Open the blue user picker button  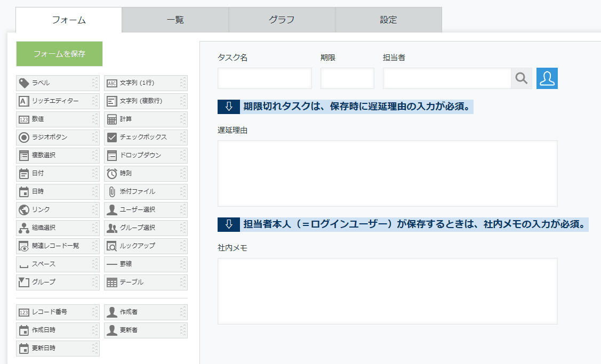547,78
